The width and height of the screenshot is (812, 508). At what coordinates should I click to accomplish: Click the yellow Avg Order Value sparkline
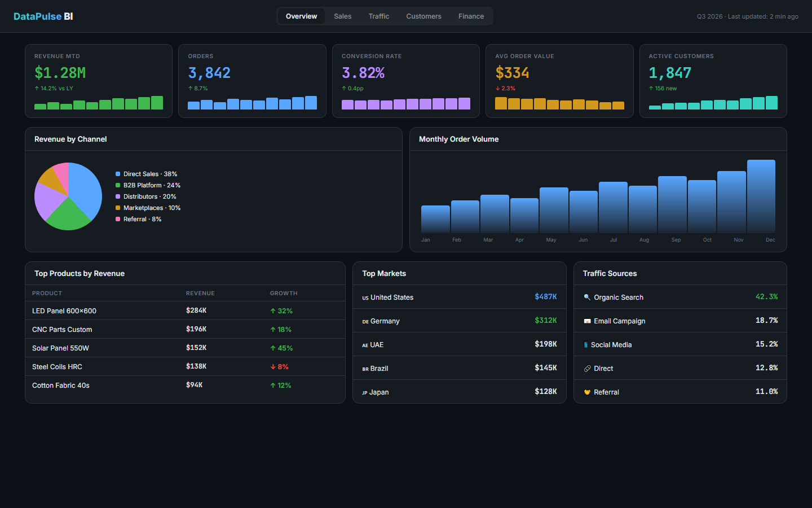point(559,103)
